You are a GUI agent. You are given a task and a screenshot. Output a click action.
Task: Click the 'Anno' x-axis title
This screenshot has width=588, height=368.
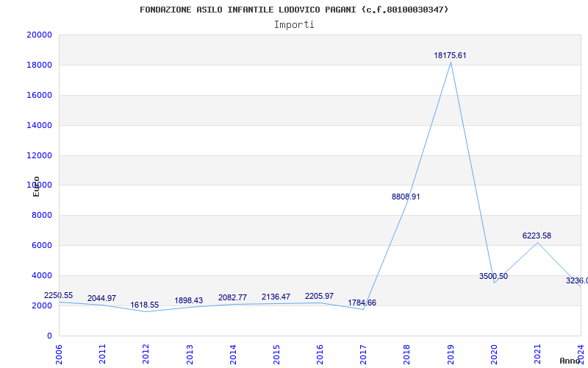click(570, 361)
